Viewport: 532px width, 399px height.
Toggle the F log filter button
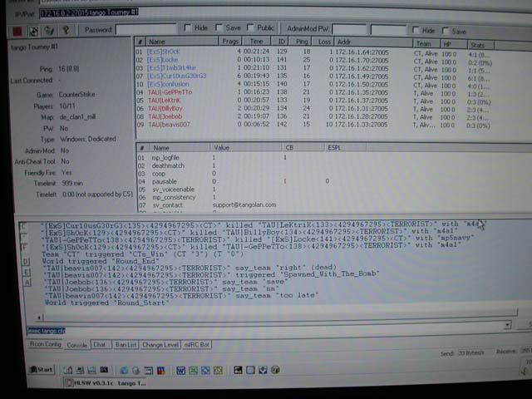(x=24, y=247)
